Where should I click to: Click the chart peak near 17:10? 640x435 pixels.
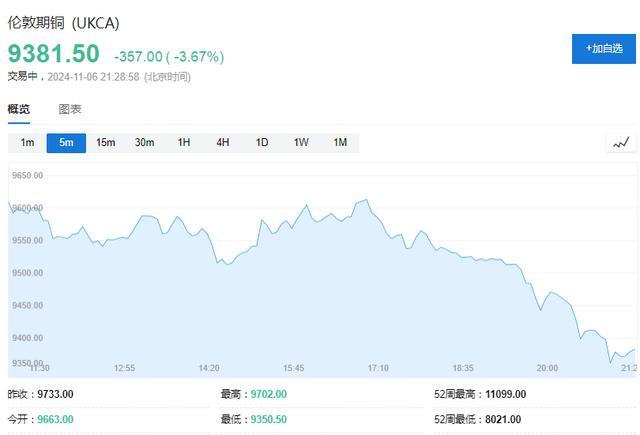(x=366, y=200)
